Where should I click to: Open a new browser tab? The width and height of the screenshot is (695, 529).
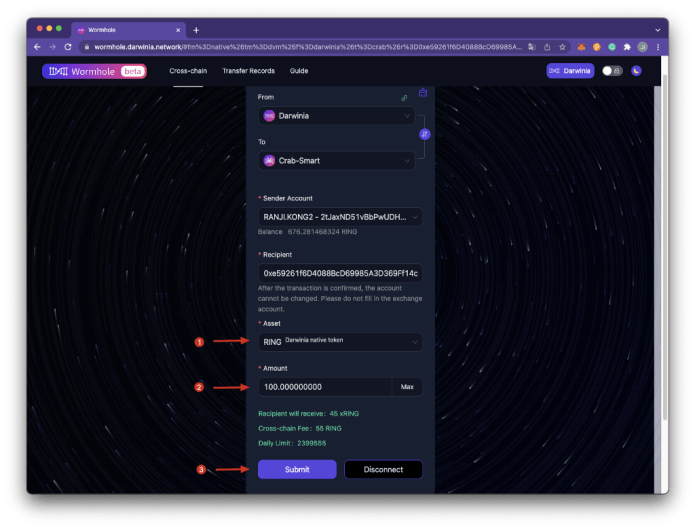coord(196,30)
